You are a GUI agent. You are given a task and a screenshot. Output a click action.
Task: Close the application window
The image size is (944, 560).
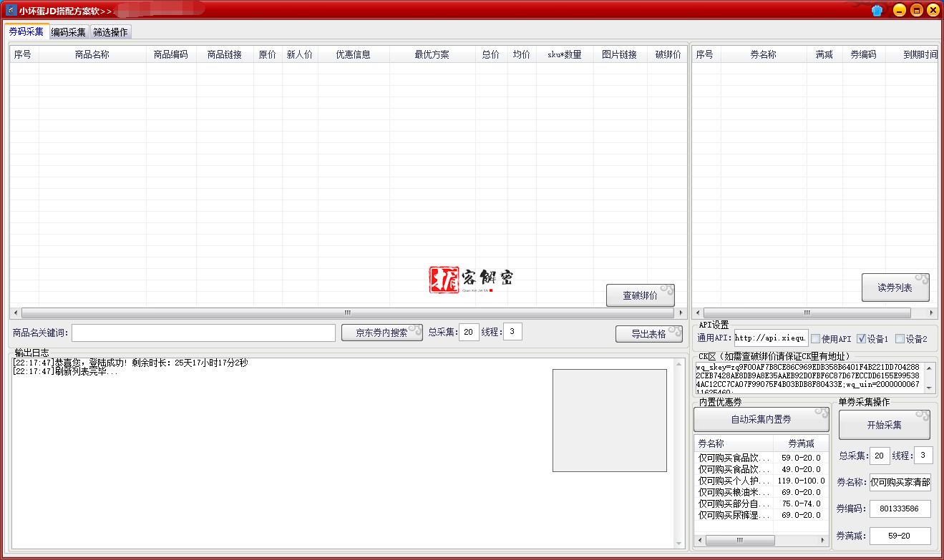[933, 10]
